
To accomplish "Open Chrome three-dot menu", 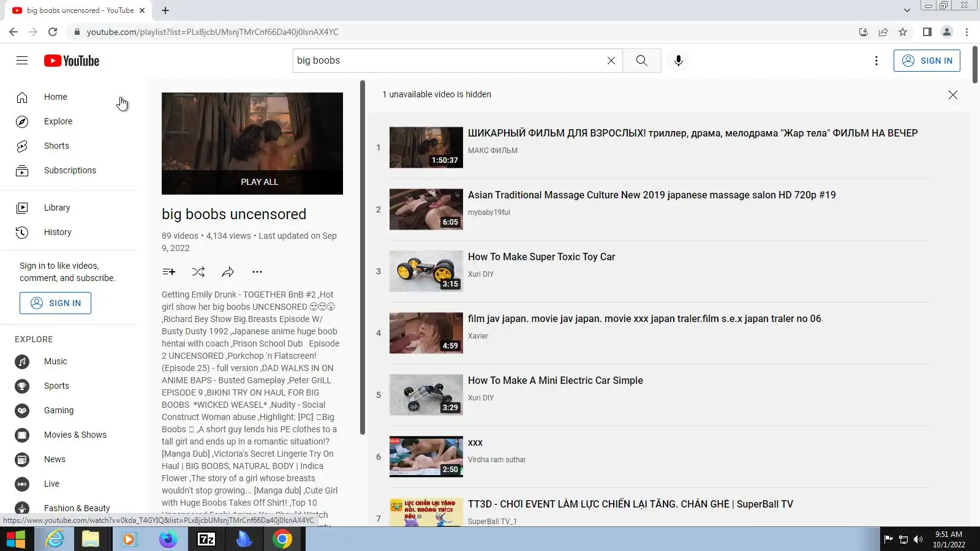I will [967, 32].
